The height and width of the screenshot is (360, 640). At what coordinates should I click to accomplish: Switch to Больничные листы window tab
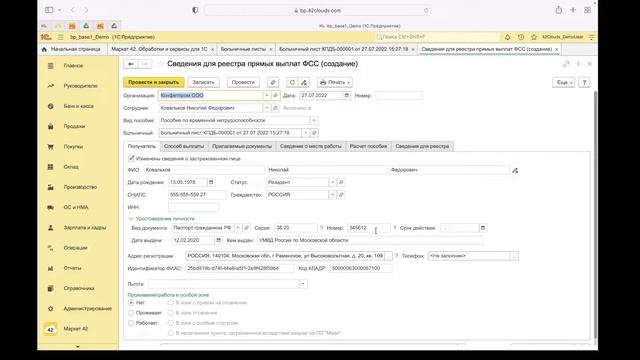tap(243, 49)
